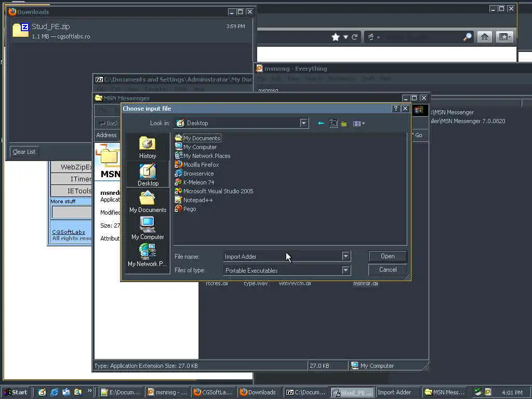
Task: Select Notepad++ shortcut in file list
Action: (x=194, y=200)
